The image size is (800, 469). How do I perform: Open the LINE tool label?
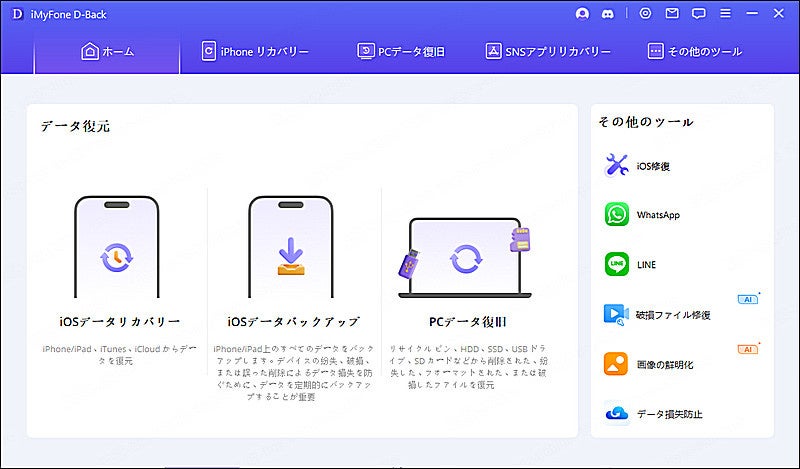point(646,265)
